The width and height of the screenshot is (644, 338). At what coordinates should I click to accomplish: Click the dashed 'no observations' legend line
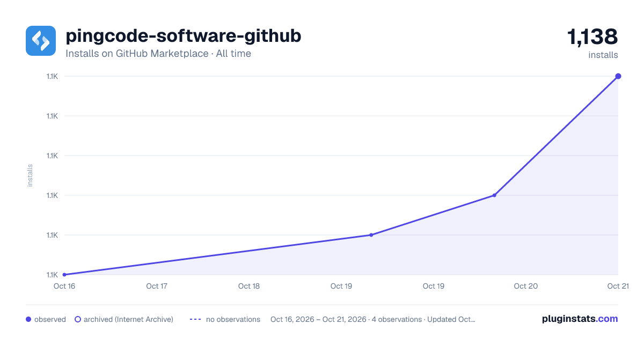195,319
